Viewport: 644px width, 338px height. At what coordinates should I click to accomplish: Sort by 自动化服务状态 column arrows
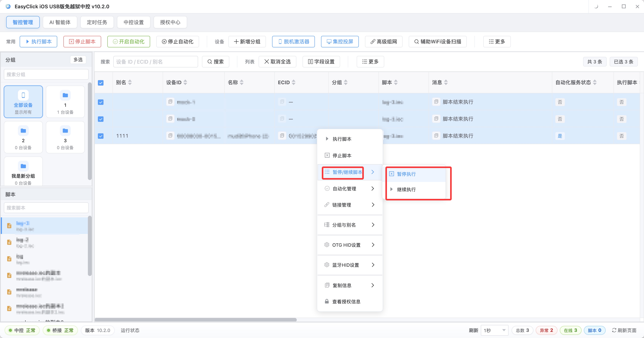click(x=595, y=82)
